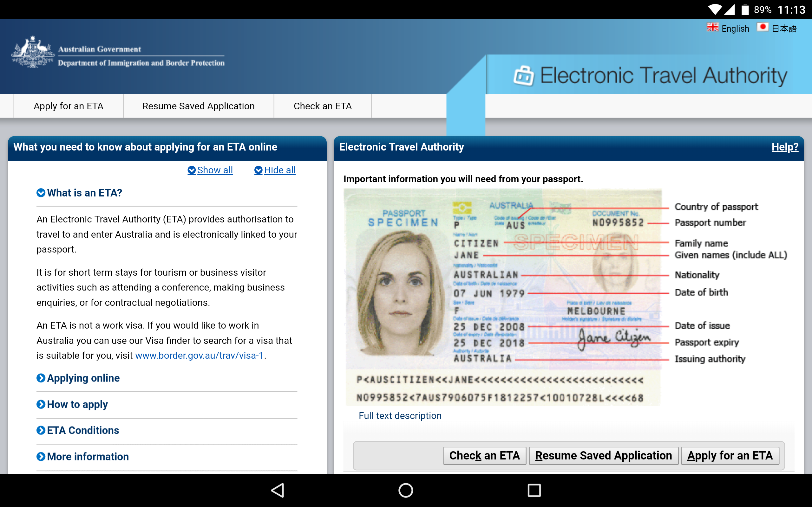The height and width of the screenshot is (507, 812).
Task: Click the Japanese flag icon
Action: tap(762, 28)
